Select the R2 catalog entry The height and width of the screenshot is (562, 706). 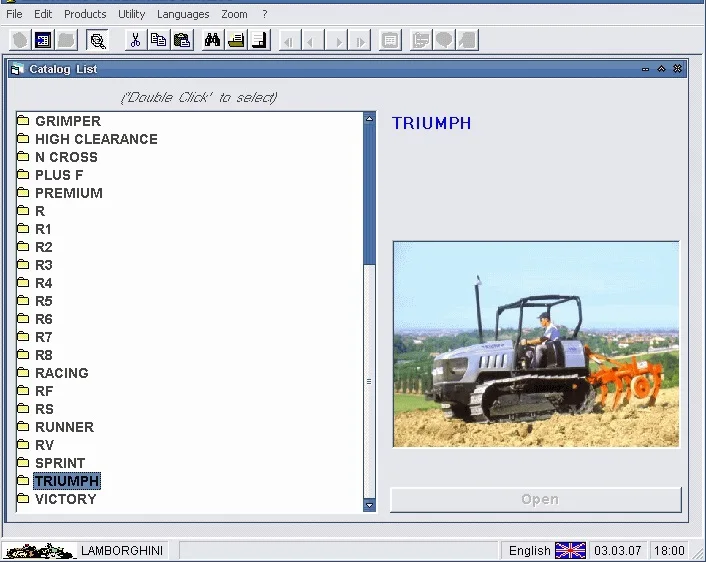[x=44, y=247]
